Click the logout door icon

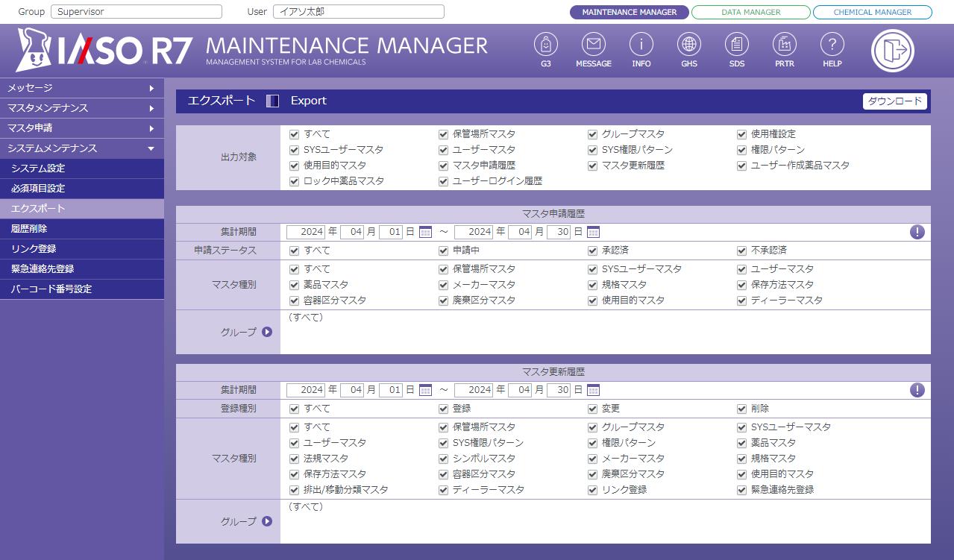tap(893, 51)
